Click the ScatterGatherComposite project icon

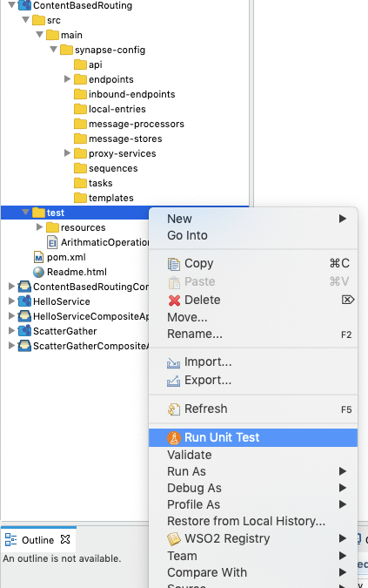click(x=24, y=346)
